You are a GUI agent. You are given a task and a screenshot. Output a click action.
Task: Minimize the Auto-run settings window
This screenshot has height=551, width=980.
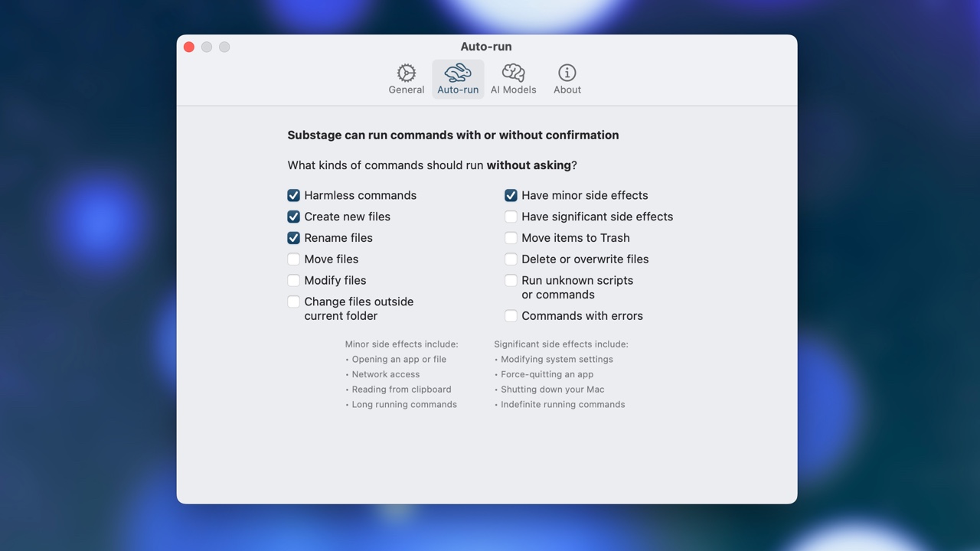[207, 47]
